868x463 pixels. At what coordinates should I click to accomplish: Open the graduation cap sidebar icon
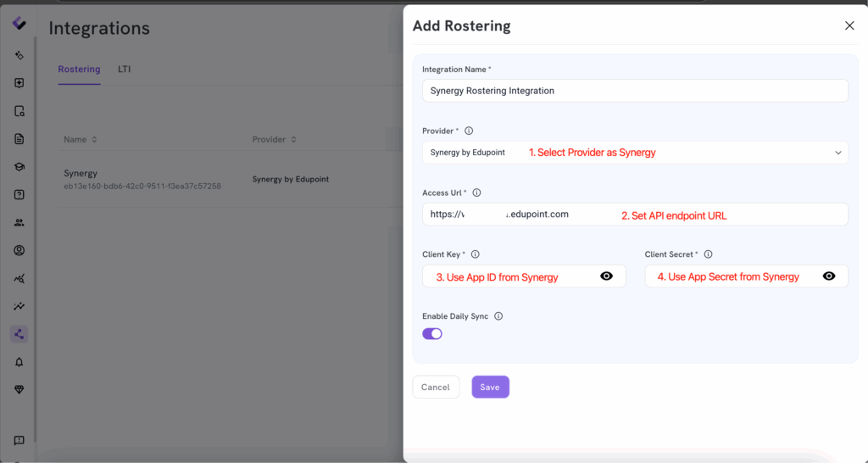pyautogui.click(x=19, y=166)
